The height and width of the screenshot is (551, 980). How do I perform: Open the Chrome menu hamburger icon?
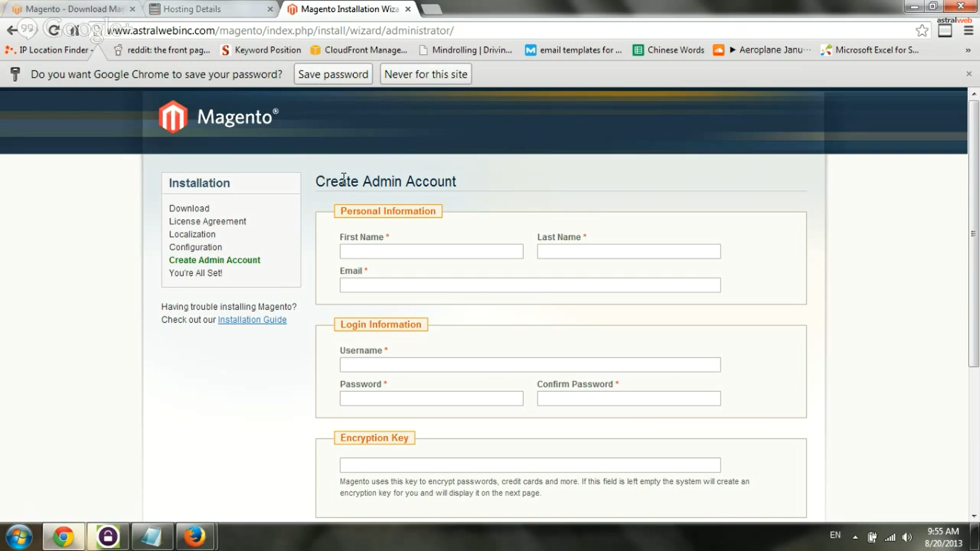(968, 31)
